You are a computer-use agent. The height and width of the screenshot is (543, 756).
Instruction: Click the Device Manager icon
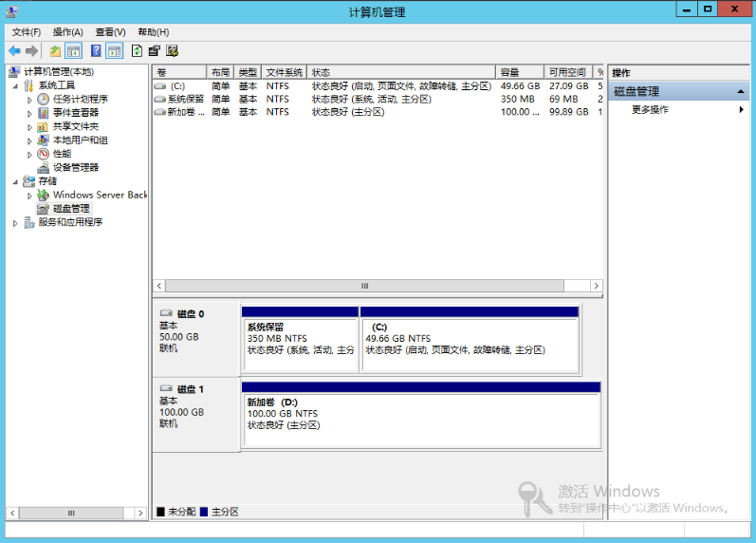[44, 167]
